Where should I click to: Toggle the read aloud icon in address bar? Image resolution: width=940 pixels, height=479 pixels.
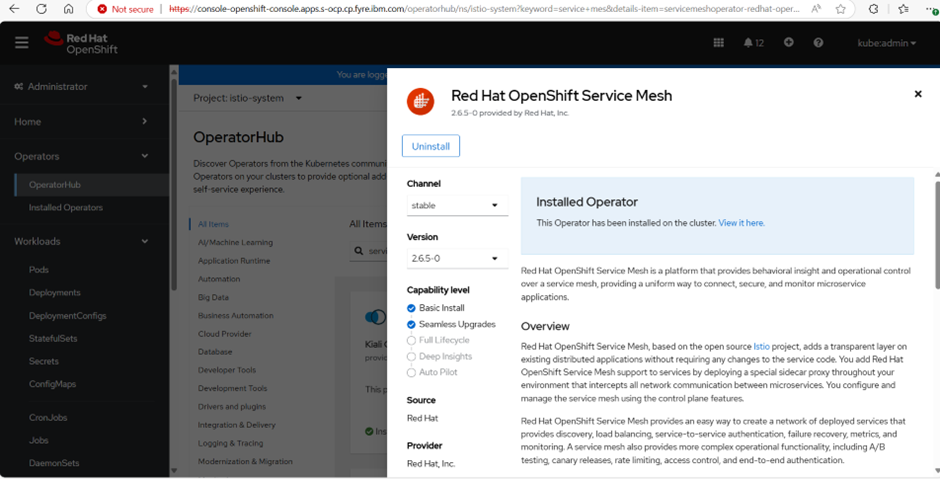pyautogui.click(x=816, y=9)
